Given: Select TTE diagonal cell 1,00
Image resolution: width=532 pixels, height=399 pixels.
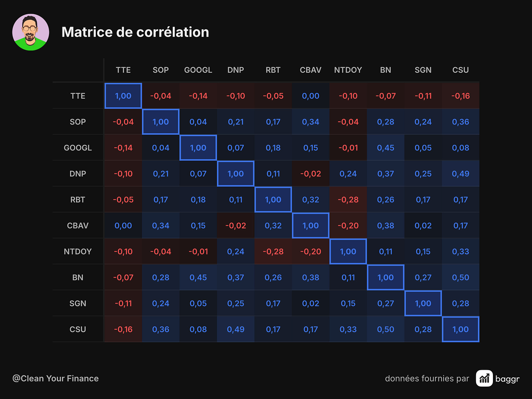Looking at the screenshot, I should pyautogui.click(x=123, y=96).
